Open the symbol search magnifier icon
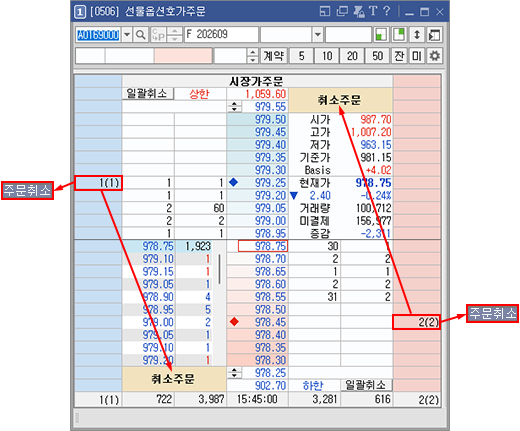Image resolution: width=520 pixels, height=431 pixels. (141, 35)
